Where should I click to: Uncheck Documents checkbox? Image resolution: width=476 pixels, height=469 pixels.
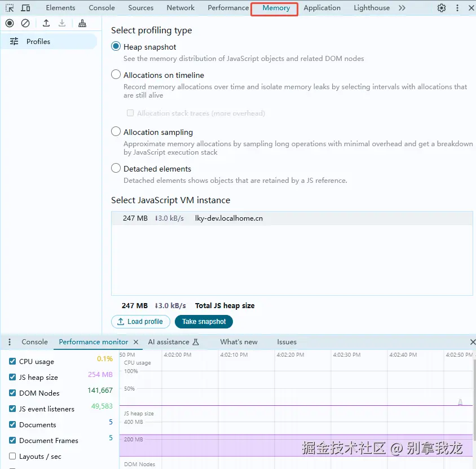[x=12, y=424]
